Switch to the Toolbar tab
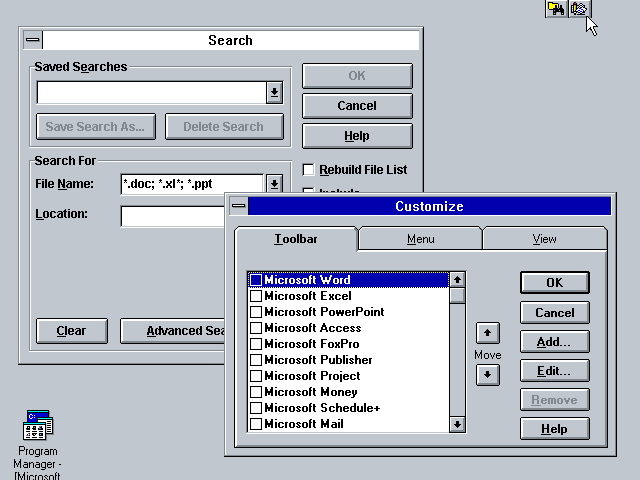Viewport: 640px width, 480px height. click(x=296, y=239)
